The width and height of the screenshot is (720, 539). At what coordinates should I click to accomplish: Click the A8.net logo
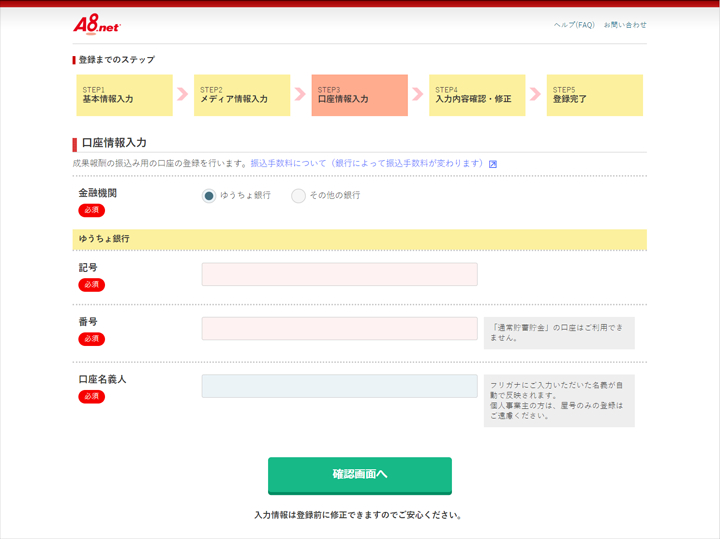coord(96,25)
